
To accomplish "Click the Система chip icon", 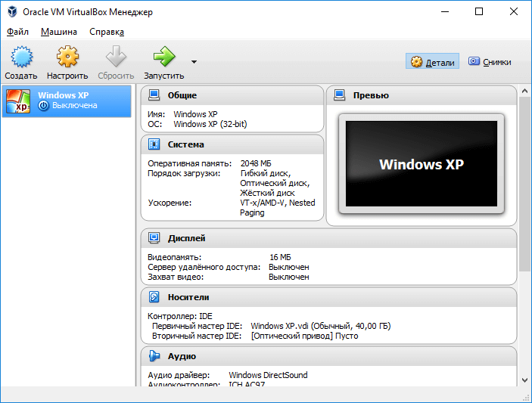I will [154, 144].
